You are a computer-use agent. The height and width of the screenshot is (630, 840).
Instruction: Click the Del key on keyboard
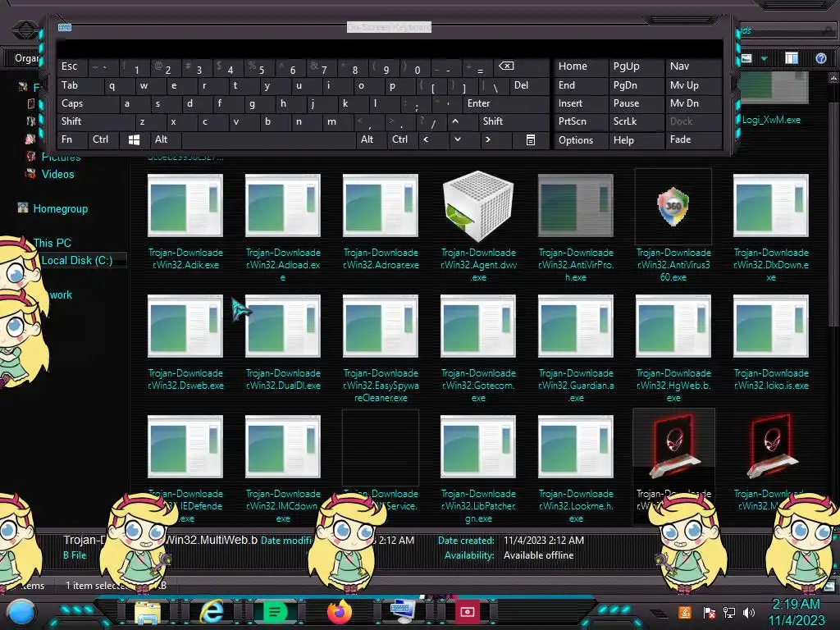pos(529,85)
